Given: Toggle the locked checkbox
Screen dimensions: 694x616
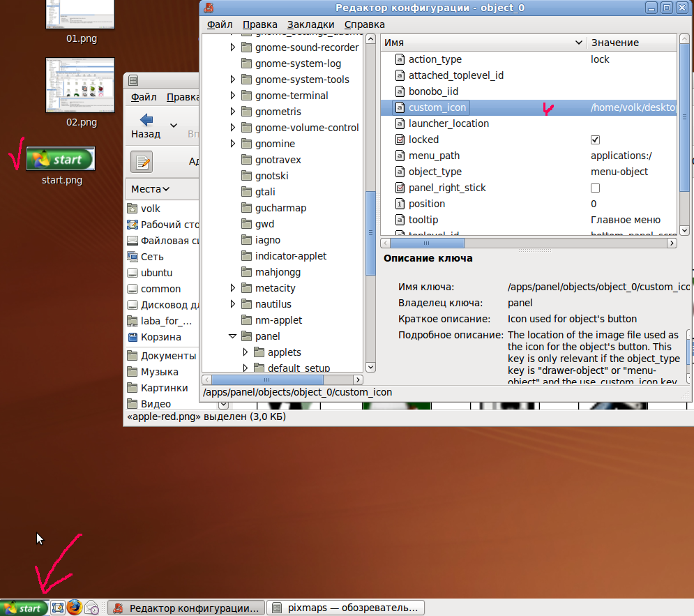Looking at the screenshot, I should tap(595, 140).
